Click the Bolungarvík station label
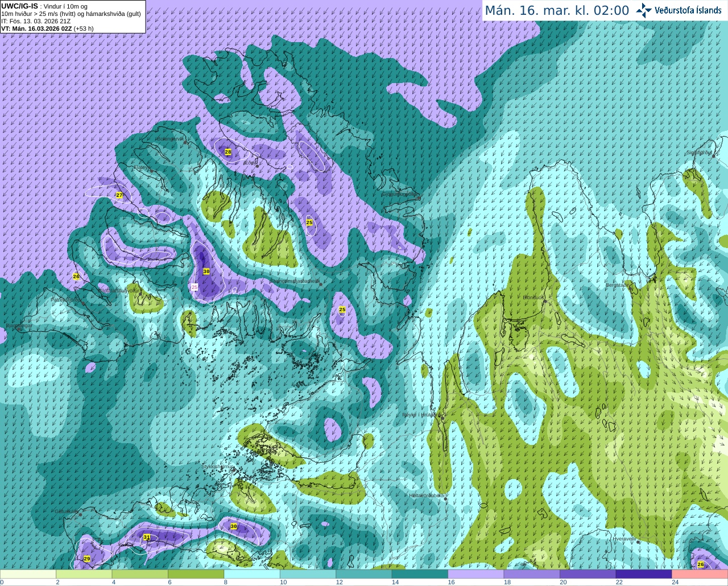 [170, 139]
